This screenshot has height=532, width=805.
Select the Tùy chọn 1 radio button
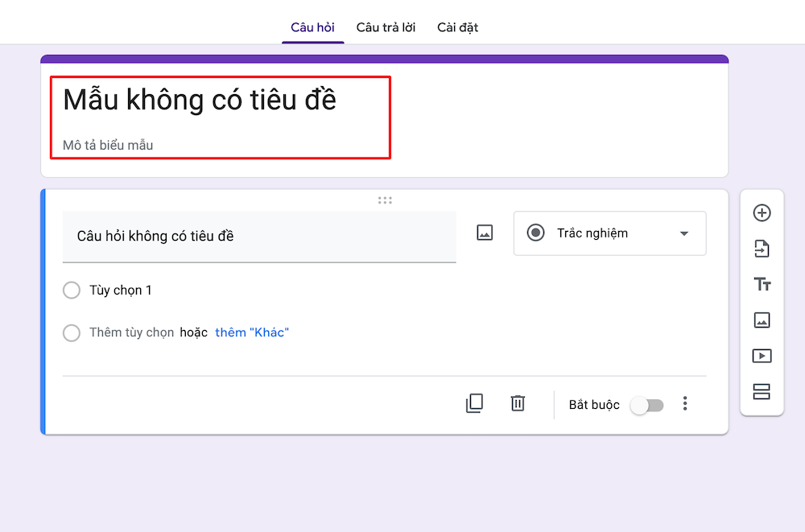coord(71,290)
